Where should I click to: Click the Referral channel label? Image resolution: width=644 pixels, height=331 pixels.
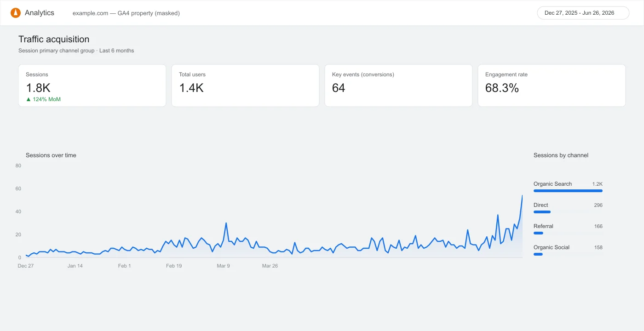[x=543, y=226]
